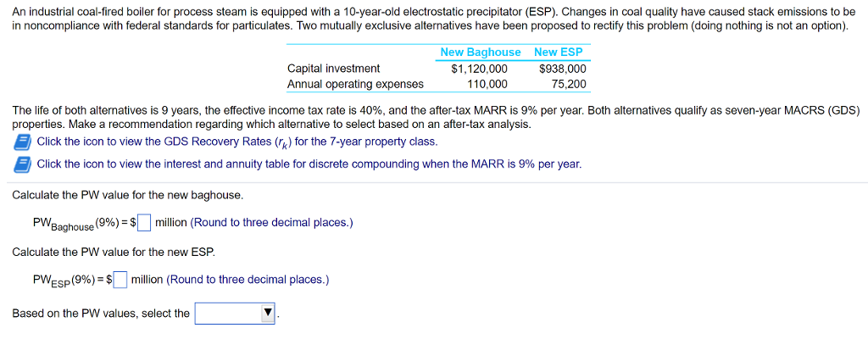Expand the 'select the' alternative dropdown arrow
The width and height of the screenshot is (868, 339).
click(268, 314)
